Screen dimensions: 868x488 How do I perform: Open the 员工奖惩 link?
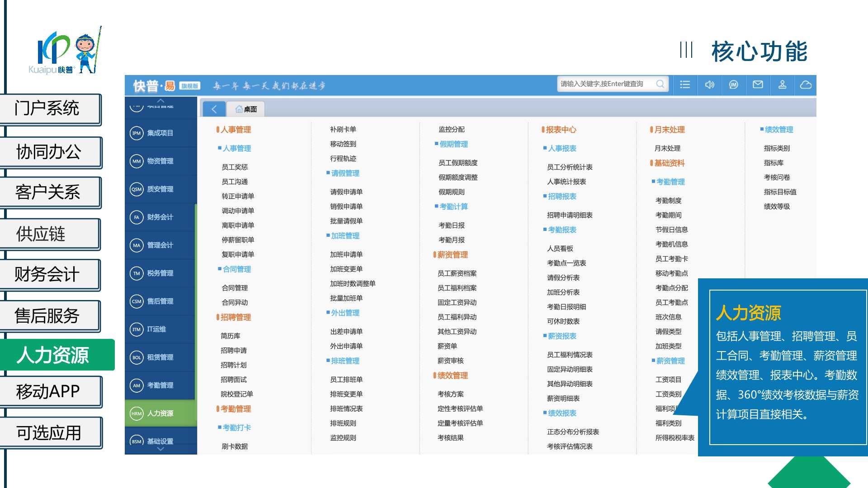pyautogui.click(x=235, y=167)
